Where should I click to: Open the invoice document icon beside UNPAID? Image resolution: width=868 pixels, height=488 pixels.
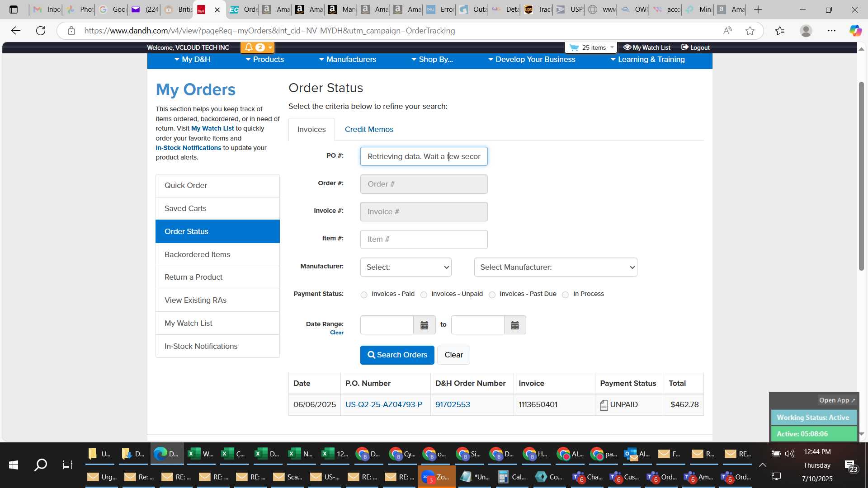[x=604, y=405]
